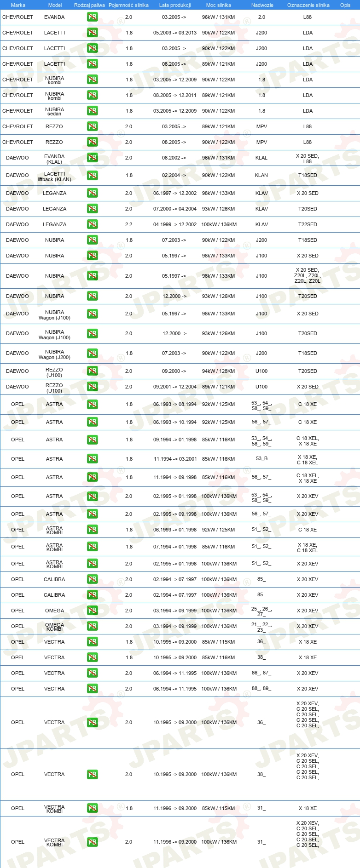
Task: Click the Pojemność silnika column header
Action: coord(128,5)
